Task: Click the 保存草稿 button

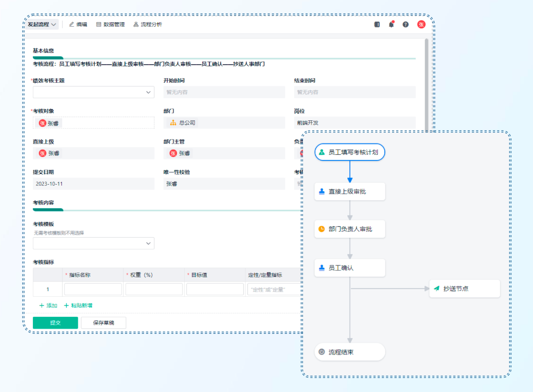Action: click(x=104, y=323)
